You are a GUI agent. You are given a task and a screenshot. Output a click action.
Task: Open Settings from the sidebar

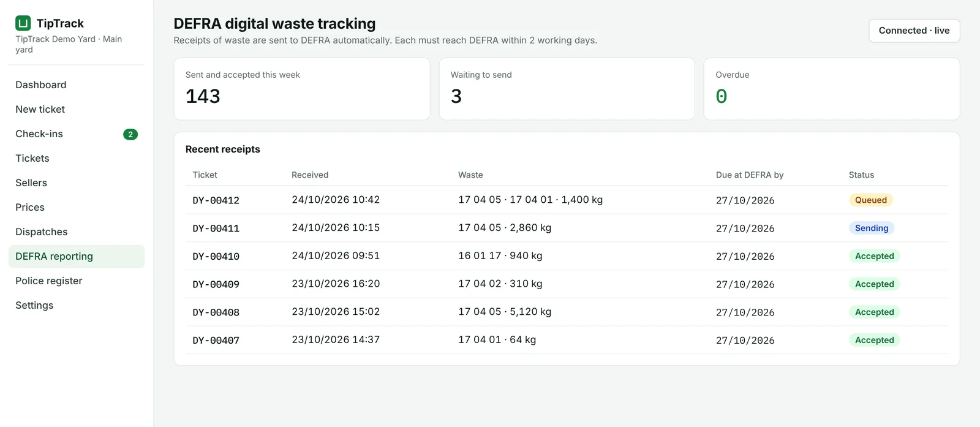(x=77, y=306)
